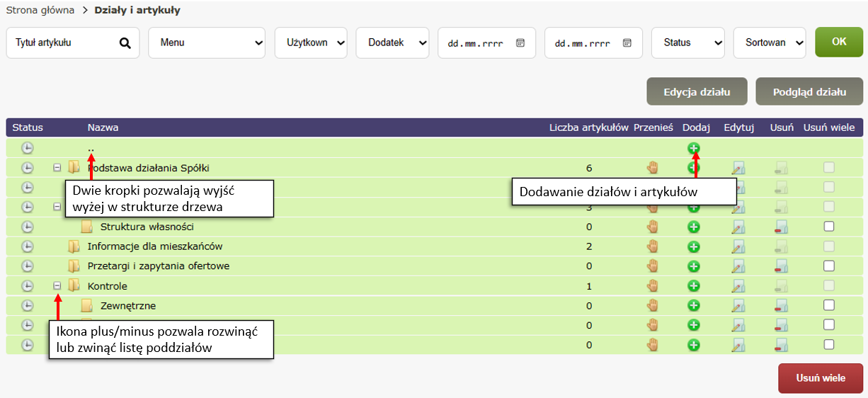Go to Strona główna breadcrumb
Image resolution: width=868 pixels, height=398 pixels.
click(40, 11)
